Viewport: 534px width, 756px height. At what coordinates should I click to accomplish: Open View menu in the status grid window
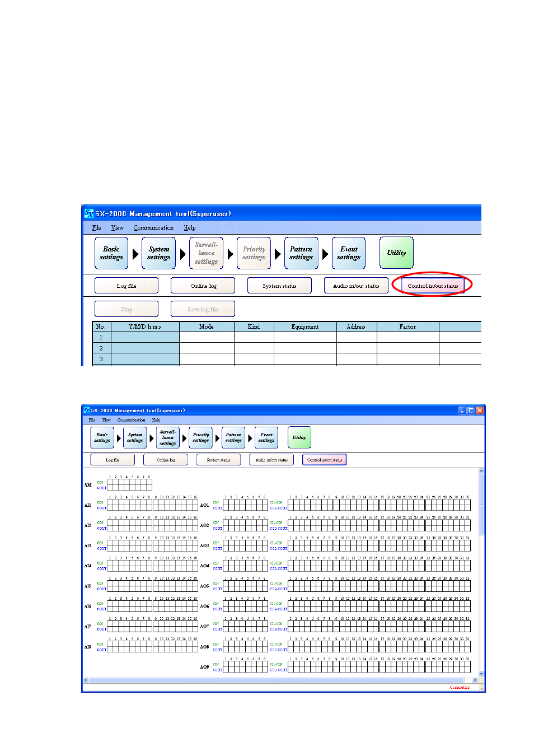coord(106,420)
